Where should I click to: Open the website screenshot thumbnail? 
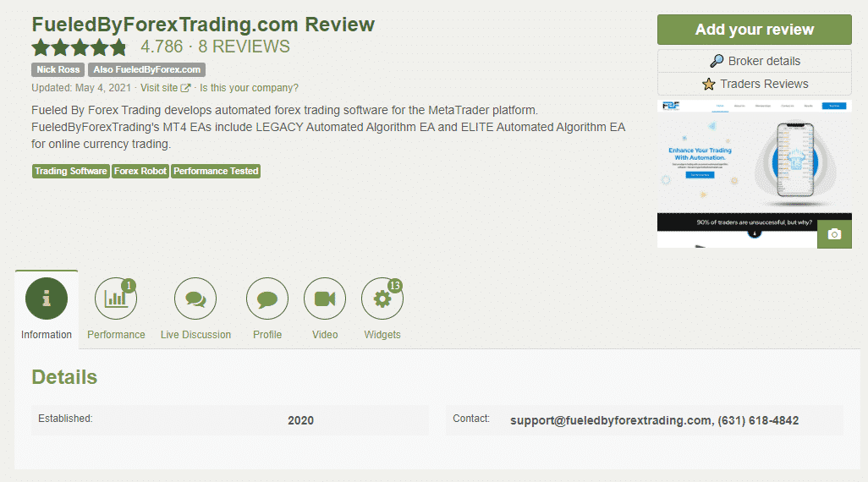(755, 173)
